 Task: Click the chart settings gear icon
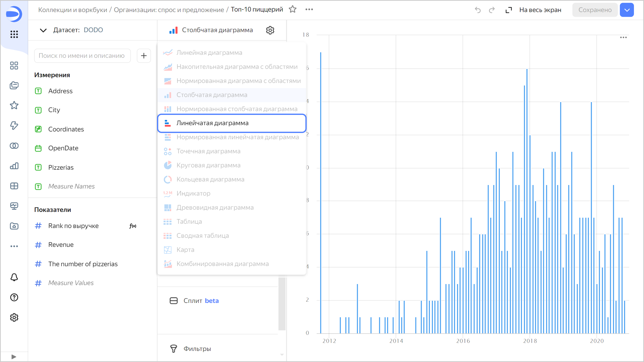click(x=270, y=30)
